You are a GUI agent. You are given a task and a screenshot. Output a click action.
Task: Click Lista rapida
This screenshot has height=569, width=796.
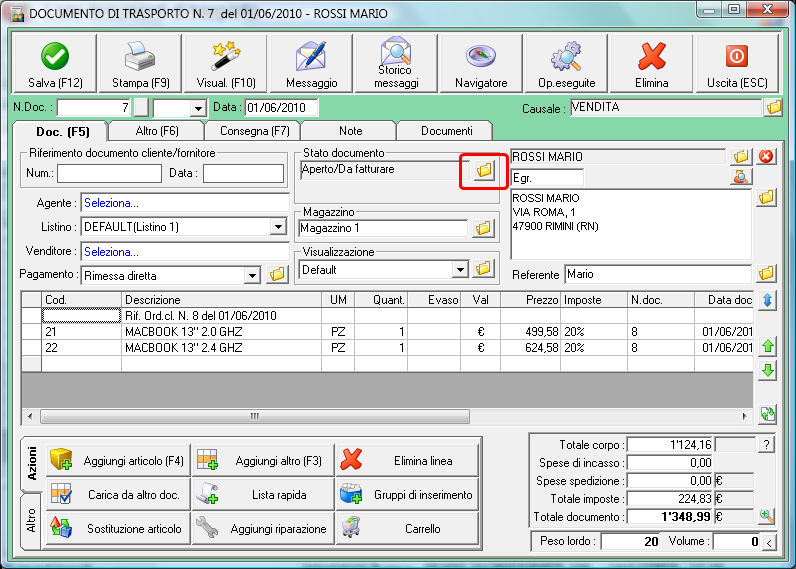pos(263,494)
